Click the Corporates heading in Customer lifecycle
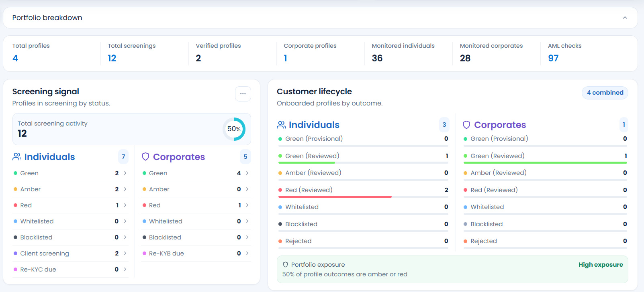Viewport: 644px width, 292px height. [x=500, y=125]
